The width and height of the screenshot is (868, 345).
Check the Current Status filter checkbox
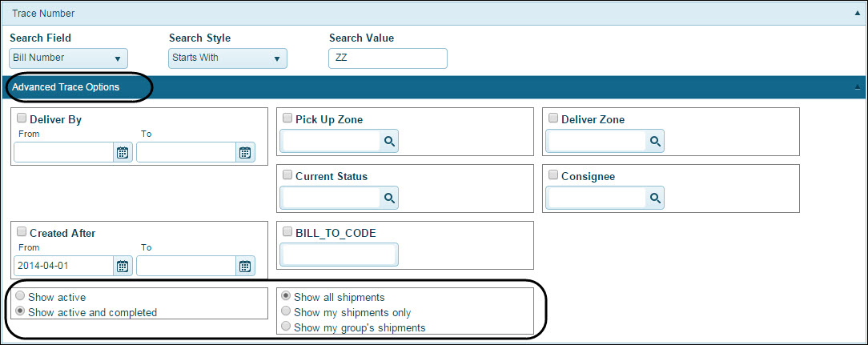(x=287, y=175)
